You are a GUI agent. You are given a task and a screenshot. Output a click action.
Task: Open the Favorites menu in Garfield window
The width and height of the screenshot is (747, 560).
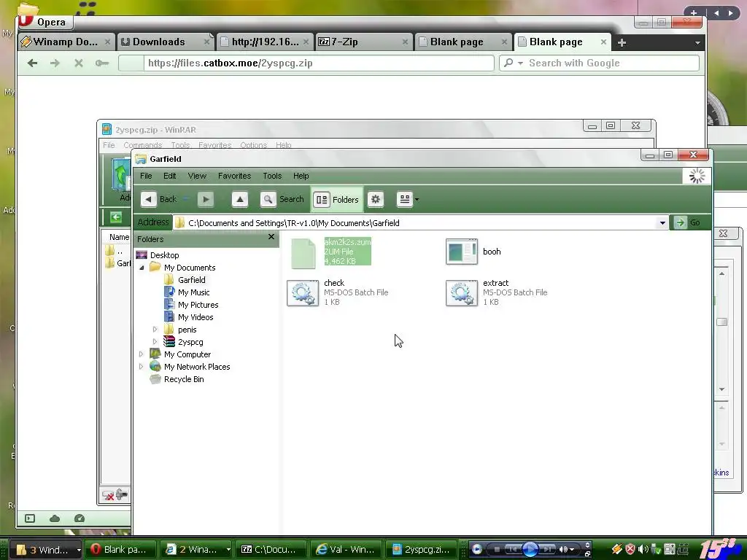pyautogui.click(x=234, y=176)
